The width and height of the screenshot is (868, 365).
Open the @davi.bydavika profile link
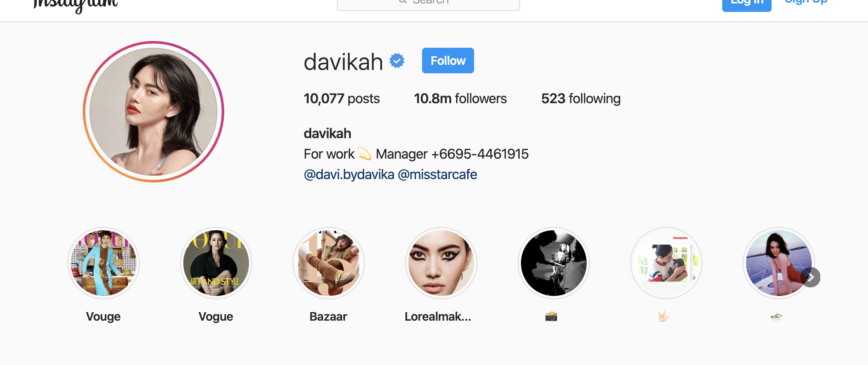coord(349,174)
